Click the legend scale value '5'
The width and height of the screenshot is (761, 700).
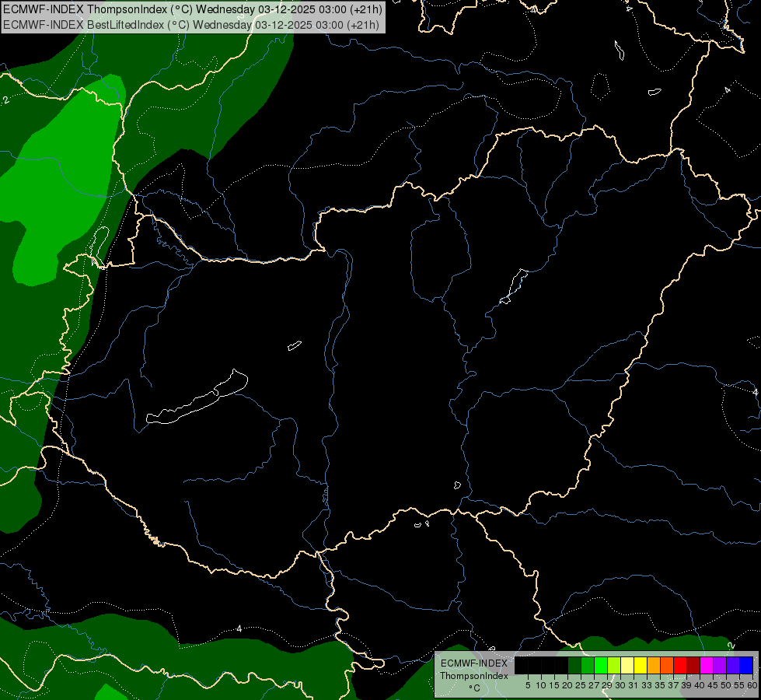tap(528, 685)
